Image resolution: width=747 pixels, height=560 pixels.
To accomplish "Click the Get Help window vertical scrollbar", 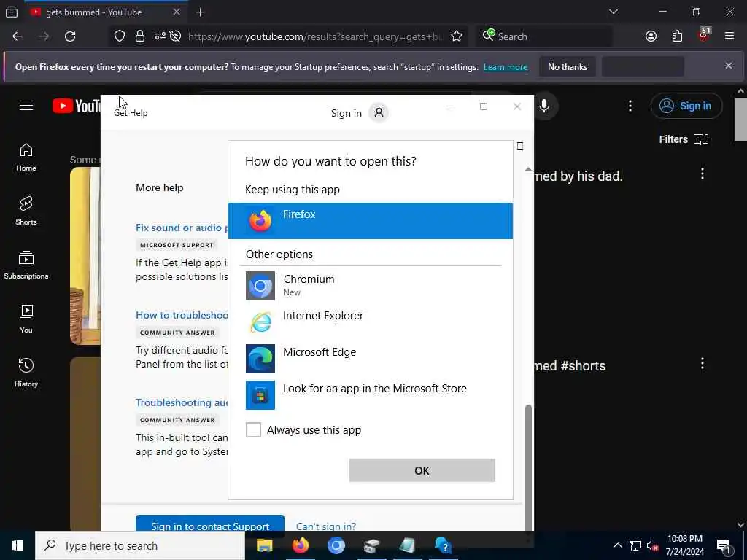I will tap(528, 467).
